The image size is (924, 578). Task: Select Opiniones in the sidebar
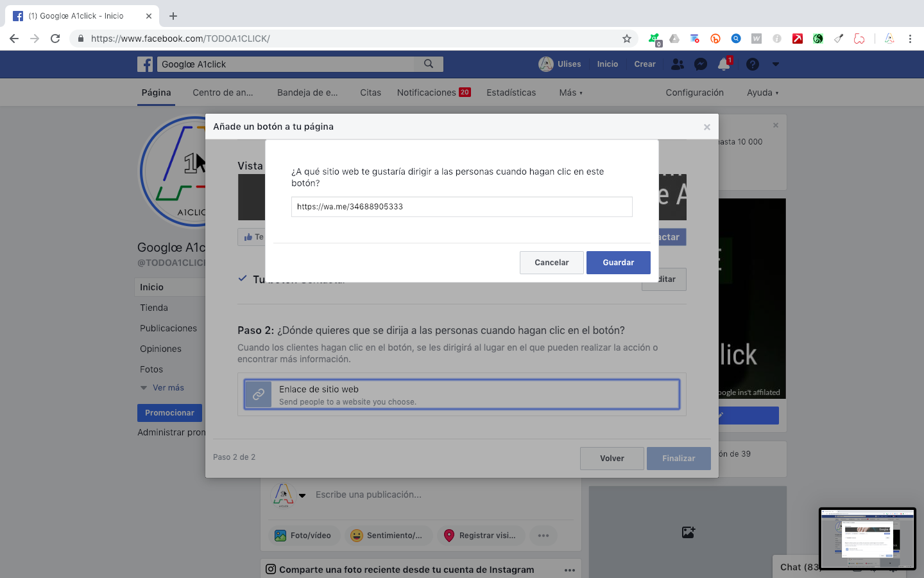click(x=160, y=349)
